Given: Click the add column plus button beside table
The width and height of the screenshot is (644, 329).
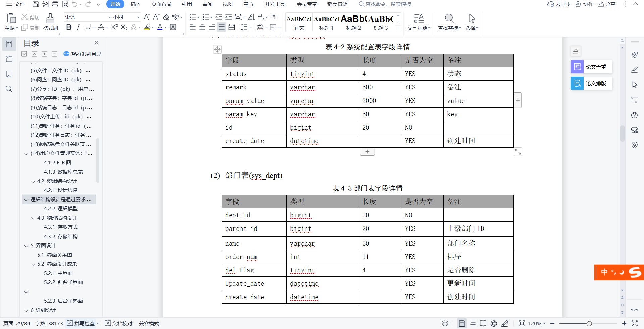Looking at the screenshot, I should pyautogui.click(x=518, y=100).
